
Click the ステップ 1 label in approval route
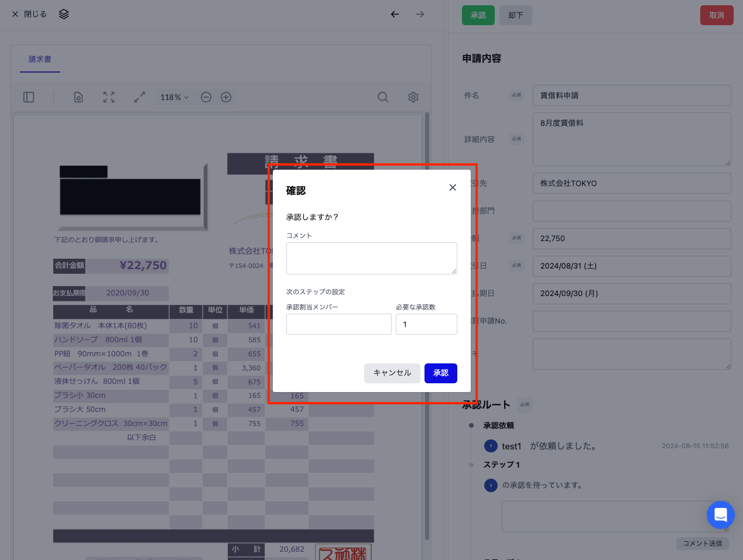click(502, 465)
